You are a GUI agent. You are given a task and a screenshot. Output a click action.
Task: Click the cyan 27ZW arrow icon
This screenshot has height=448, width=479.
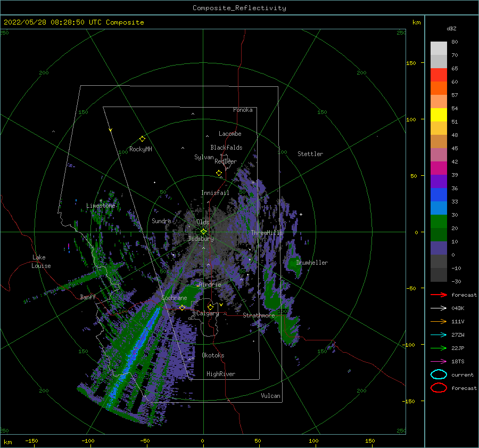(x=439, y=335)
